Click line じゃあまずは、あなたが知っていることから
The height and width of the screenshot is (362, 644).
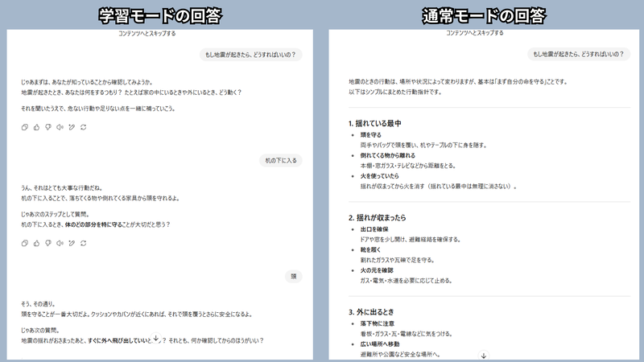[x=87, y=82]
